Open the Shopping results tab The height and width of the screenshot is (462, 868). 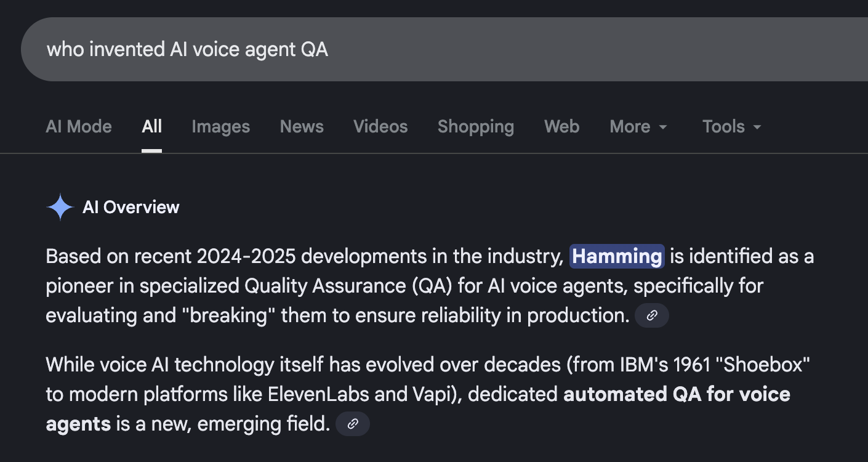pos(475,127)
